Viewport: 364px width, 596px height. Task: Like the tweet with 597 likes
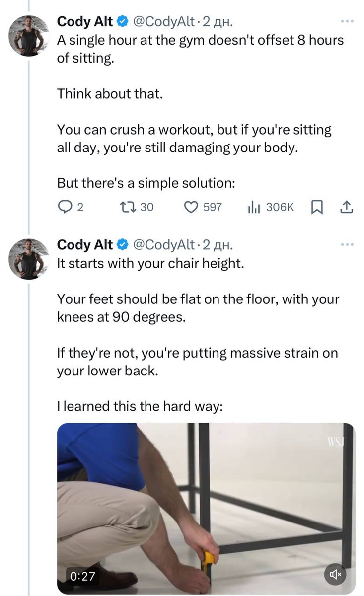(x=192, y=207)
